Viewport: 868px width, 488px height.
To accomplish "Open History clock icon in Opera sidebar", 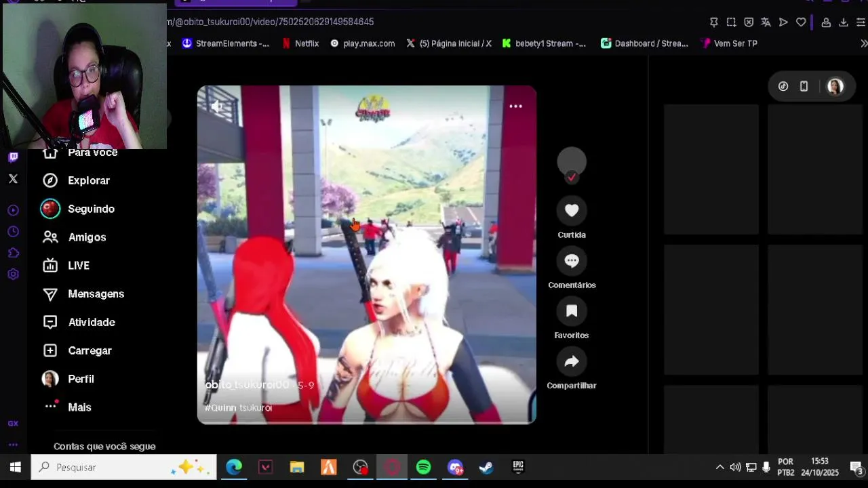I will pos(13,232).
